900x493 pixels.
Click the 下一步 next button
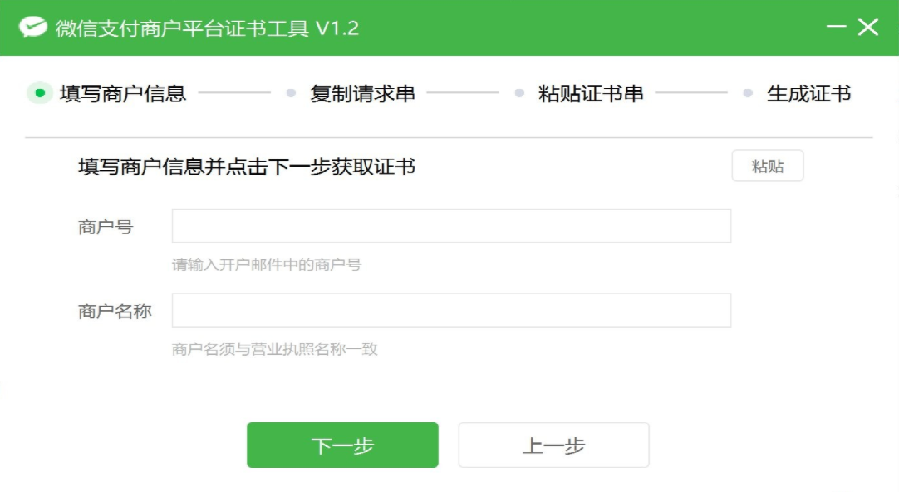coord(343,445)
